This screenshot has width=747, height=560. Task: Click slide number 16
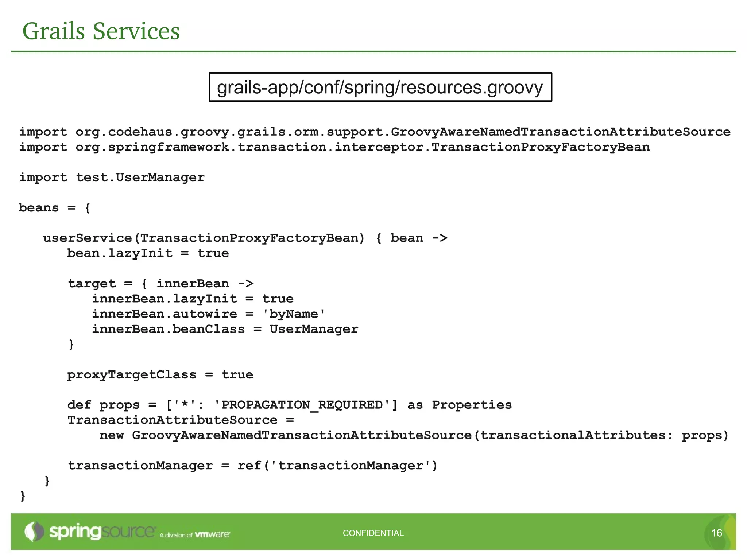(717, 533)
